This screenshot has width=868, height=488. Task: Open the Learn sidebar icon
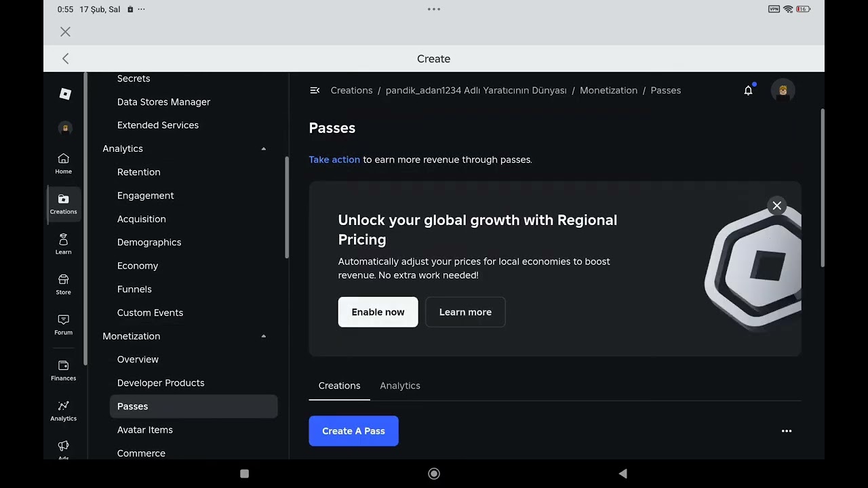point(63,244)
